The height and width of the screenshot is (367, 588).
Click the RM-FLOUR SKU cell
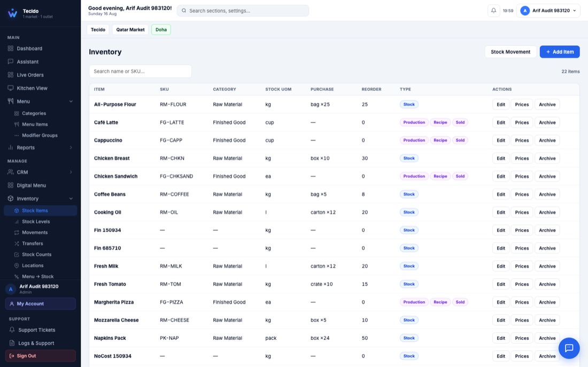pyautogui.click(x=173, y=104)
